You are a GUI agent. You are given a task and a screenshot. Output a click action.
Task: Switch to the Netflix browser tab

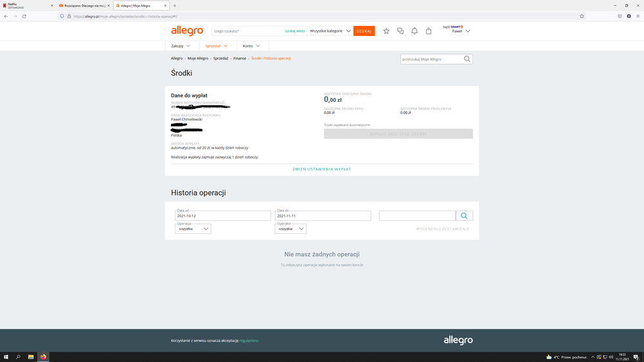[x=26, y=6]
